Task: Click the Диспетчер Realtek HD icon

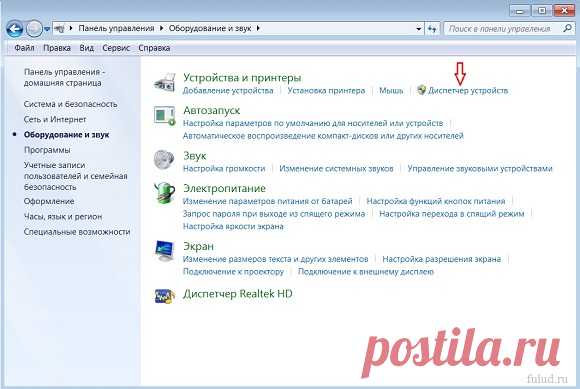Action: pos(165,296)
